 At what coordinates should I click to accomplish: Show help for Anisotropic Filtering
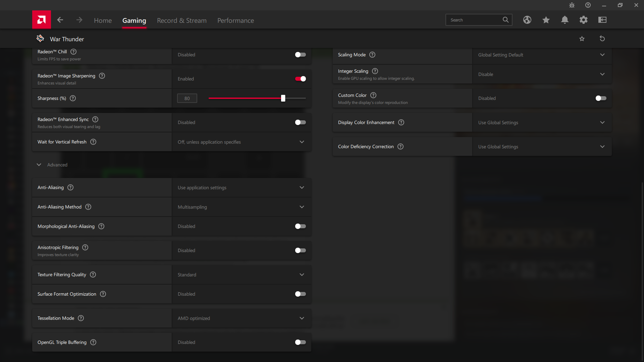click(x=85, y=247)
